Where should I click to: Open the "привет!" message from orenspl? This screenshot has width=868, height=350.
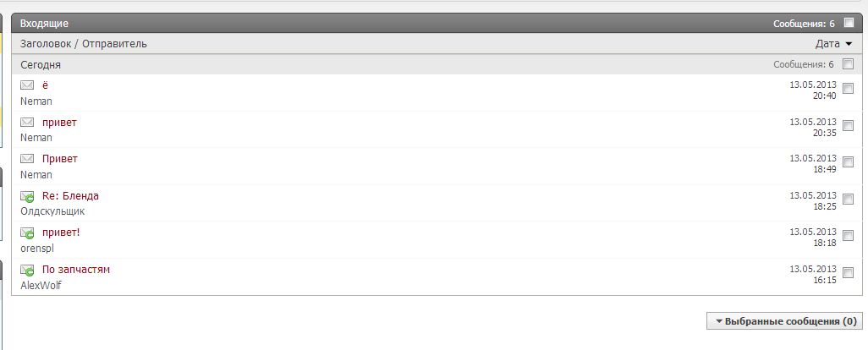click(61, 232)
